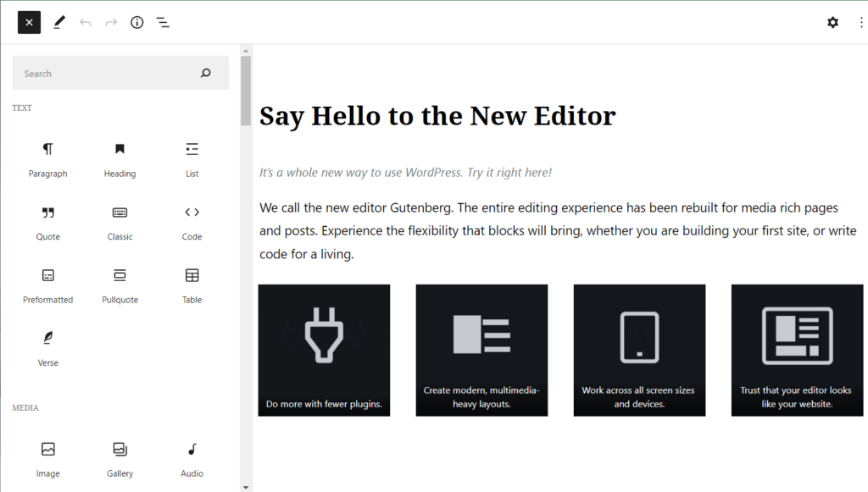Insert a Verse block
Screen dimensions: 868x492
[x=48, y=349]
